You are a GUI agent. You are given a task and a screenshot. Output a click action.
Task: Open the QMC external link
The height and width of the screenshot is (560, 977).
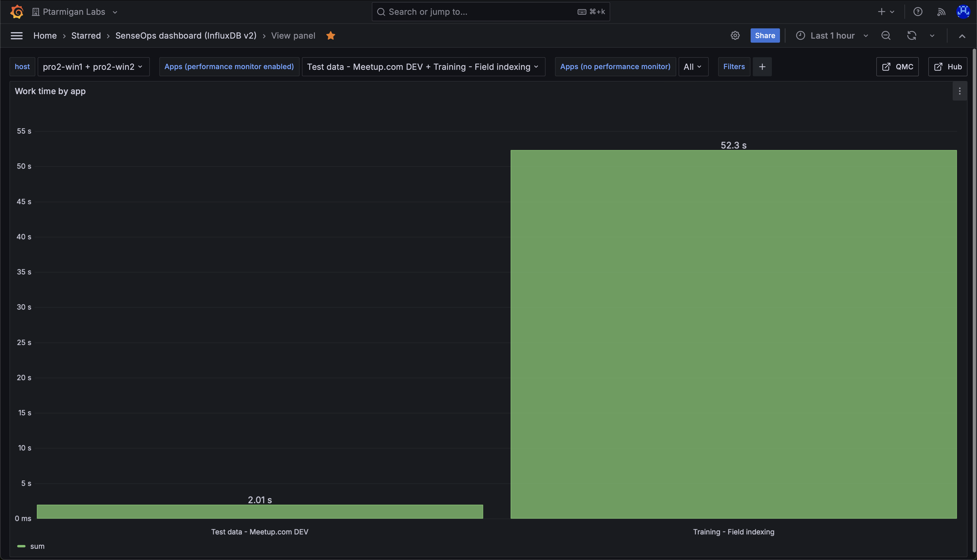click(x=897, y=67)
